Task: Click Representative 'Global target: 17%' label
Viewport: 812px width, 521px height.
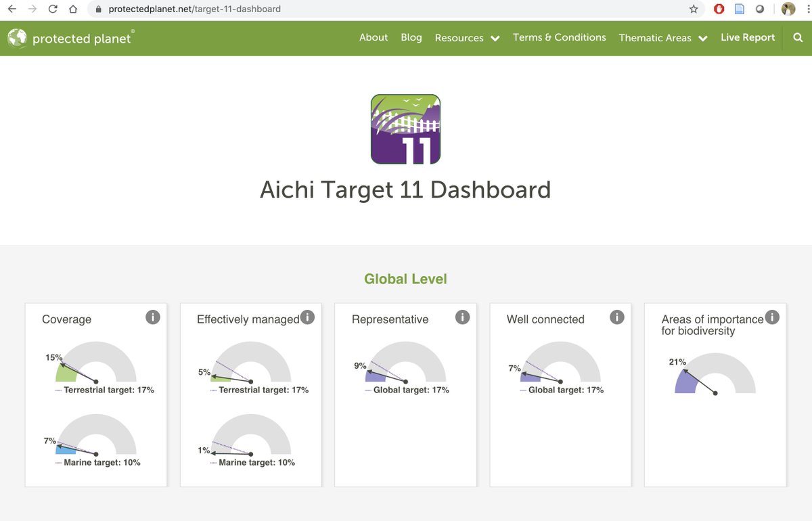Action: 411,390
